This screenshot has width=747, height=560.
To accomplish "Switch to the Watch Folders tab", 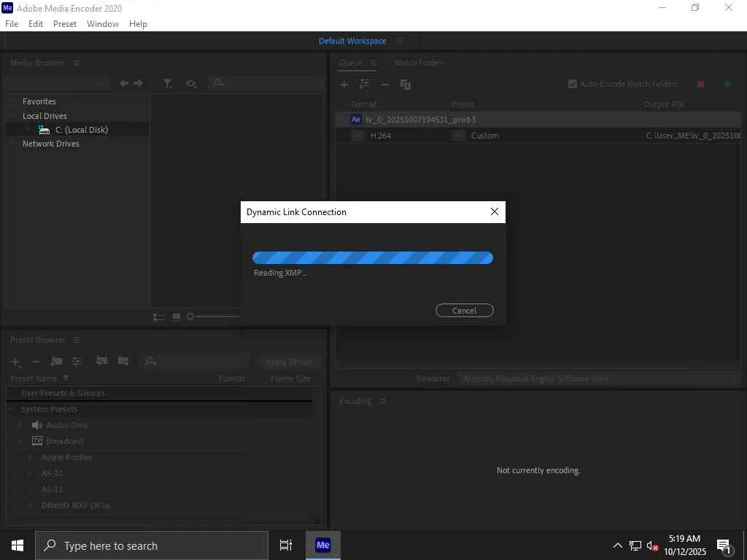I will click(419, 63).
